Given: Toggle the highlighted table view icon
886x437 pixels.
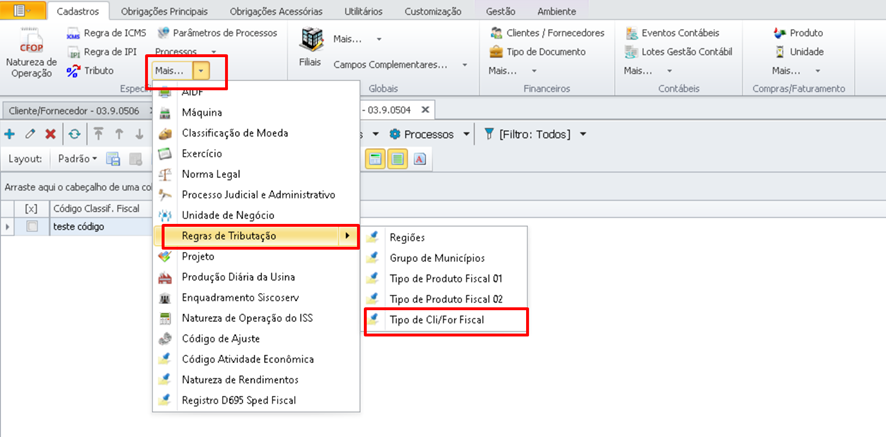Looking at the screenshot, I should pos(374,159).
